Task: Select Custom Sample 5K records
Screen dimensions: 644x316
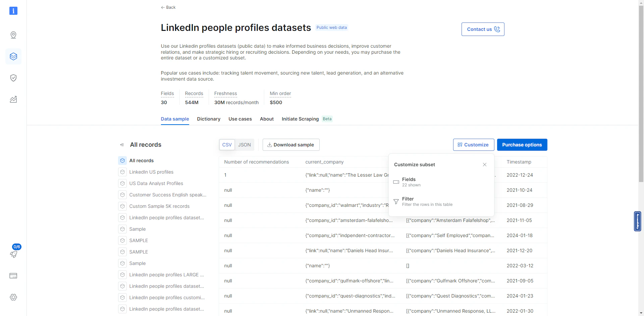Action: 159,206
